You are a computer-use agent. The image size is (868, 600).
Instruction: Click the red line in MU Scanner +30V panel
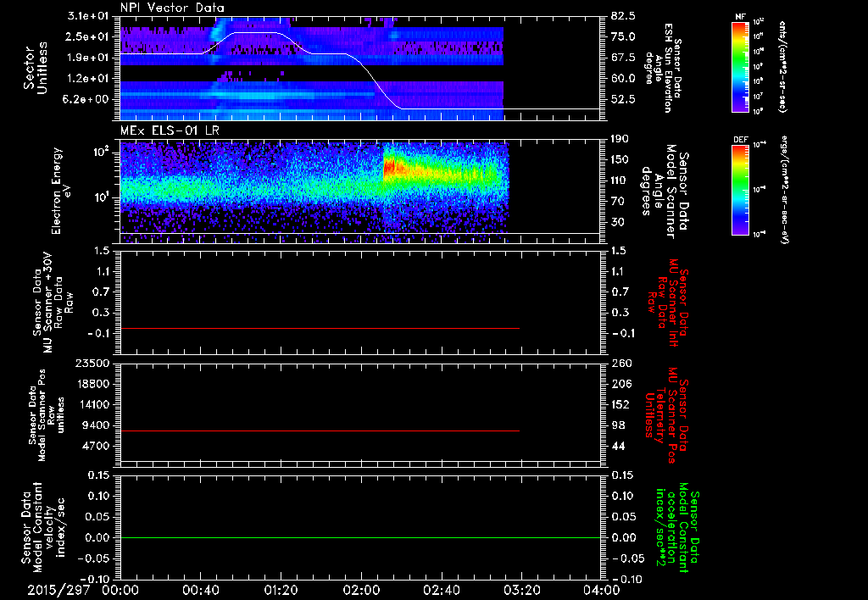coord(320,329)
